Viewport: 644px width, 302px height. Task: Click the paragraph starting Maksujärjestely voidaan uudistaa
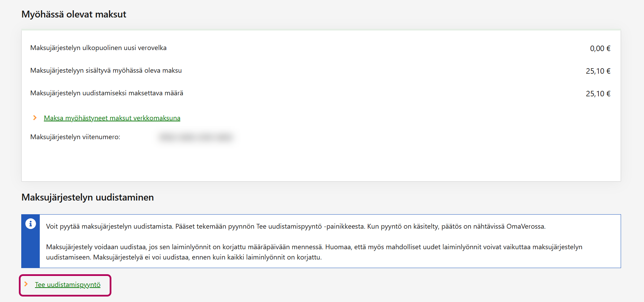pos(314,252)
